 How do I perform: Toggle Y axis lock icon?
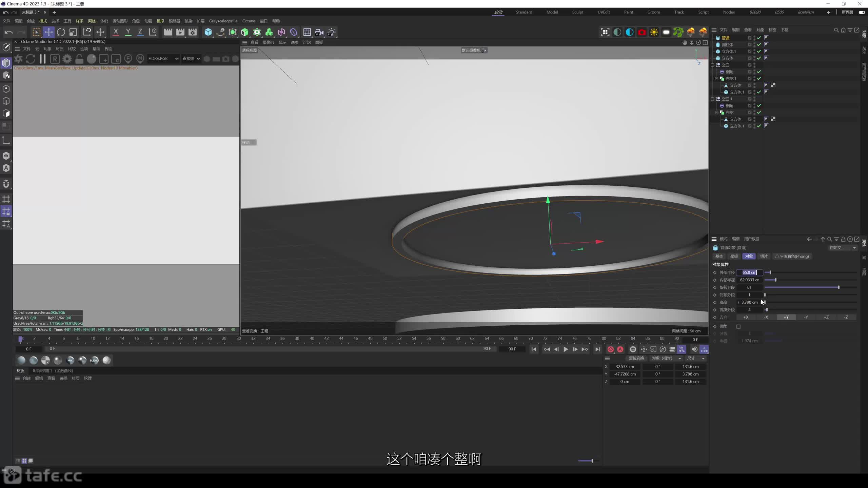point(128,32)
